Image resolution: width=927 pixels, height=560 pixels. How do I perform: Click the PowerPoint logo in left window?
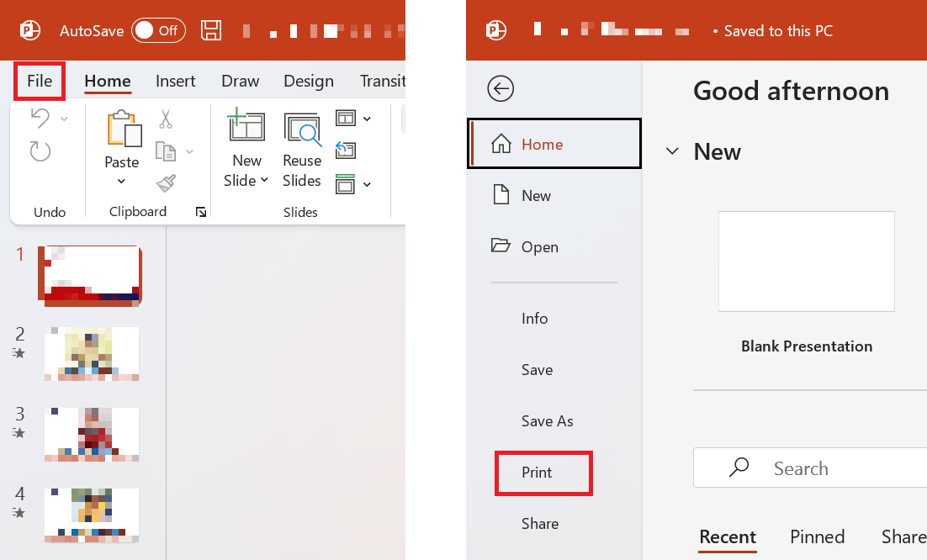(x=30, y=30)
